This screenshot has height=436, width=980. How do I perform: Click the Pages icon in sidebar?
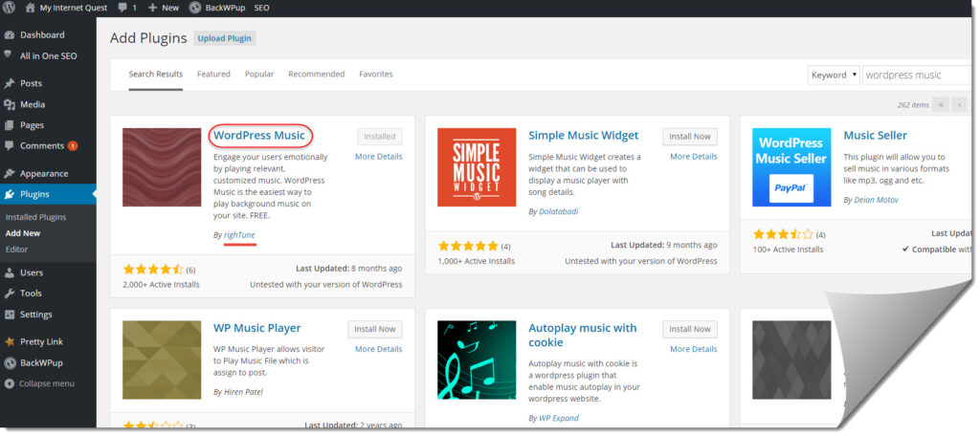[10, 125]
